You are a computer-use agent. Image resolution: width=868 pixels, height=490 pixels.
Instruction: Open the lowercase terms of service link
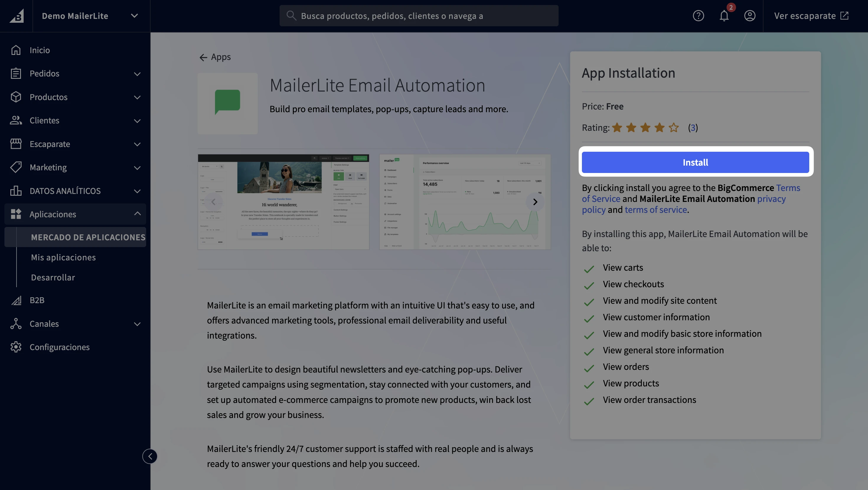click(x=656, y=210)
